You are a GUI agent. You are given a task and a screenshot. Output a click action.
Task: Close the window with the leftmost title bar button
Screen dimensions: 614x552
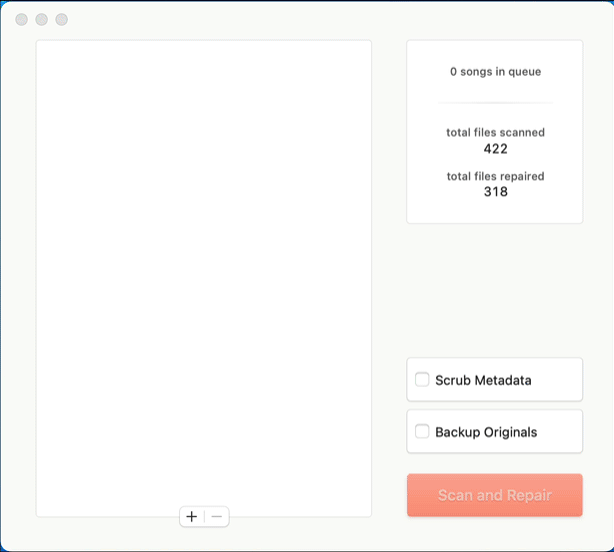[x=22, y=20]
